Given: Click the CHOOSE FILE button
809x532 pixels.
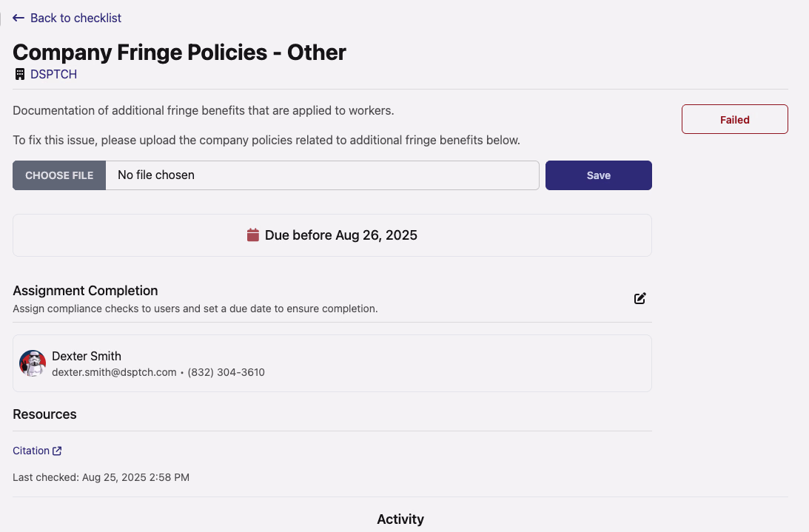Looking at the screenshot, I should [x=59, y=175].
